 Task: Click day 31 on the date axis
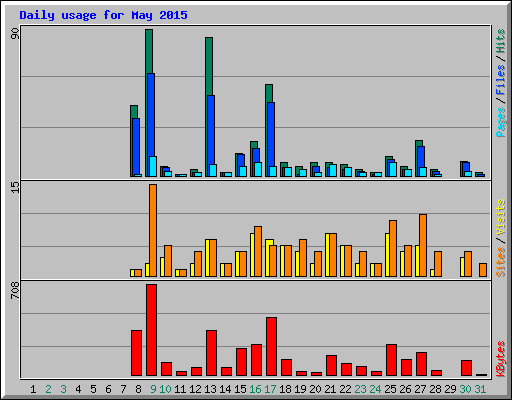coord(480,389)
